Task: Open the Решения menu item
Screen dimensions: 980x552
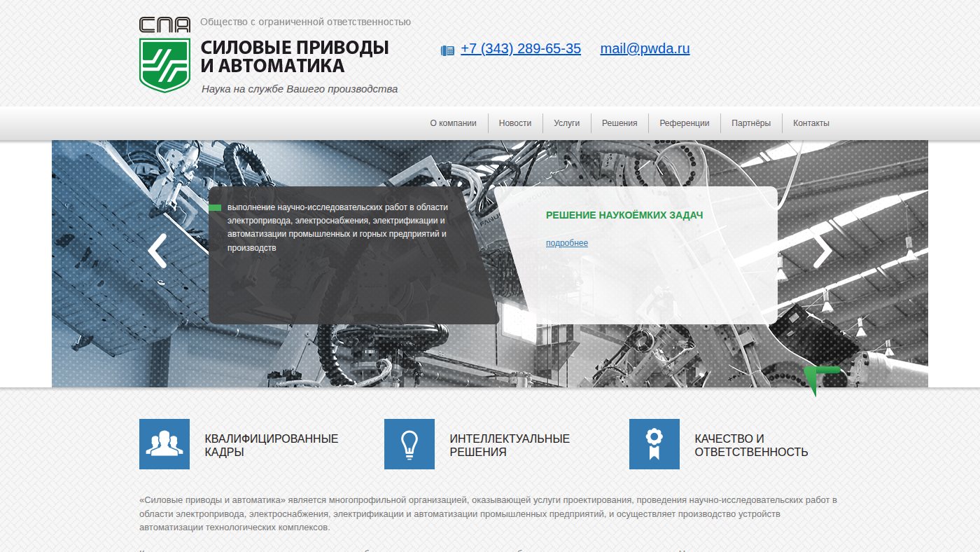Action: point(619,123)
